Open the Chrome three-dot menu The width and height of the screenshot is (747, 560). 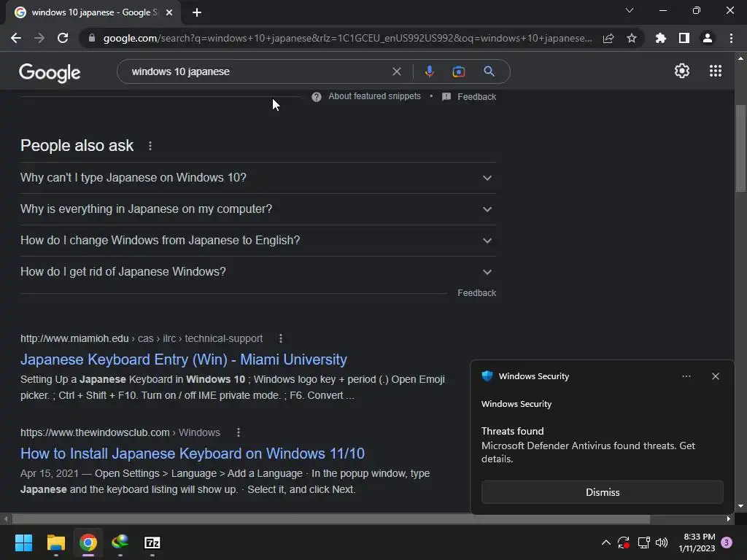(731, 38)
